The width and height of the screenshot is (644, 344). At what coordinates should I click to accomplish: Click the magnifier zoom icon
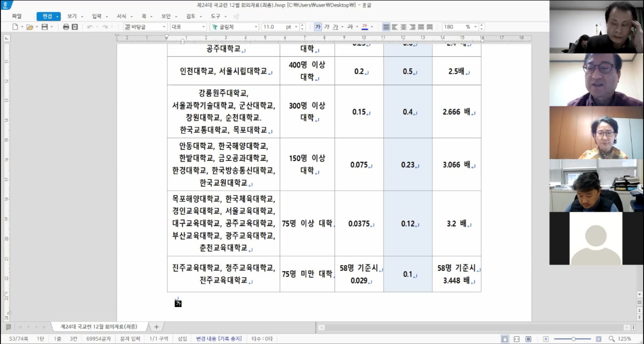[x=612, y=339]
